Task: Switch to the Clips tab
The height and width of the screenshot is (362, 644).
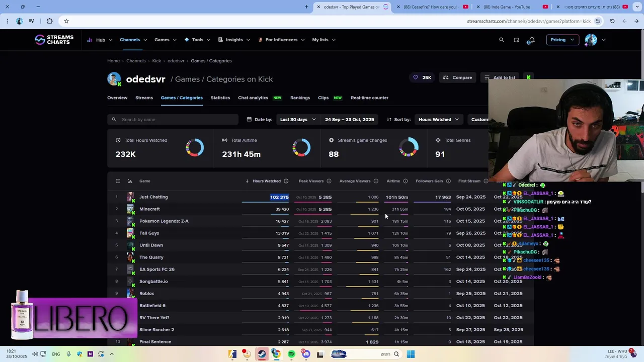Action: tap(324, 98)
